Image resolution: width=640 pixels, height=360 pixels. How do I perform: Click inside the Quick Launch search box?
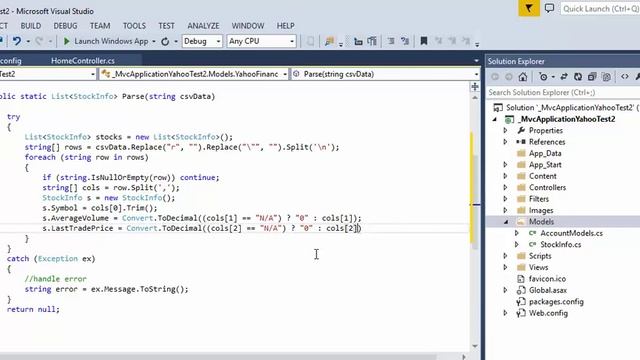click(x=600, y=9)
